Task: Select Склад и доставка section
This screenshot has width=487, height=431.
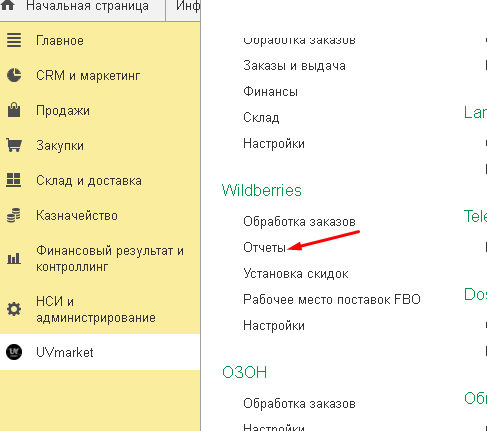Action: (x=89, y=180)
